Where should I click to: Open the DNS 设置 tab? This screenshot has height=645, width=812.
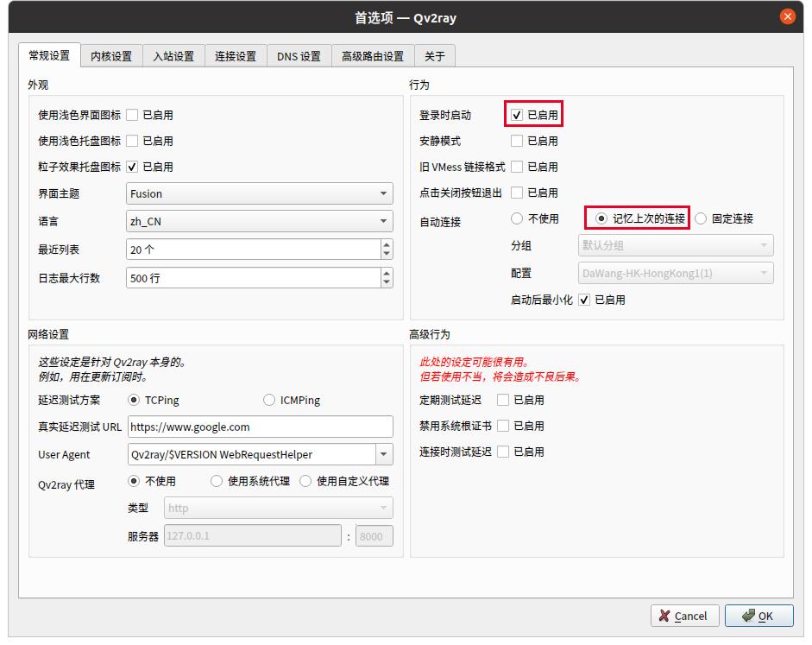coord(299,54)
